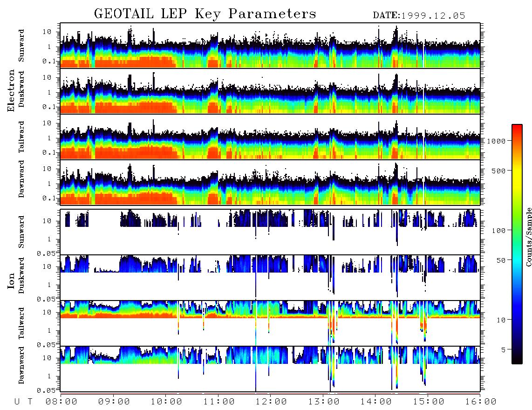Click the vertical "Ion" group label
This screenshot has width=532, height=410.
[11, 280]
